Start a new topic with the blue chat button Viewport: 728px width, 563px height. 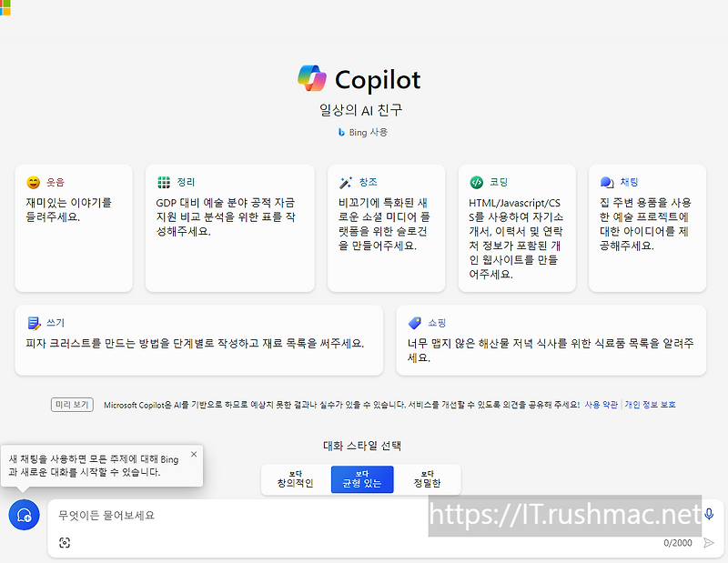pyautogui.click(x=24, y=515)
